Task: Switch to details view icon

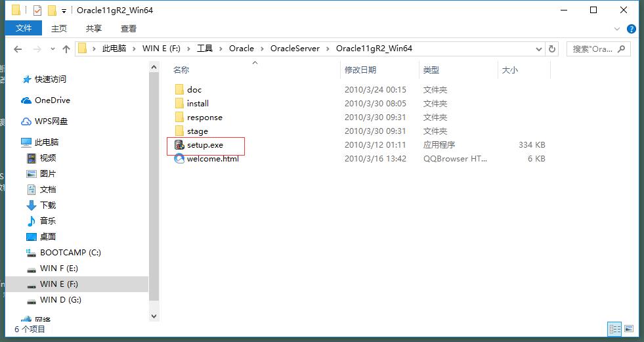Action: pos(615,329)
